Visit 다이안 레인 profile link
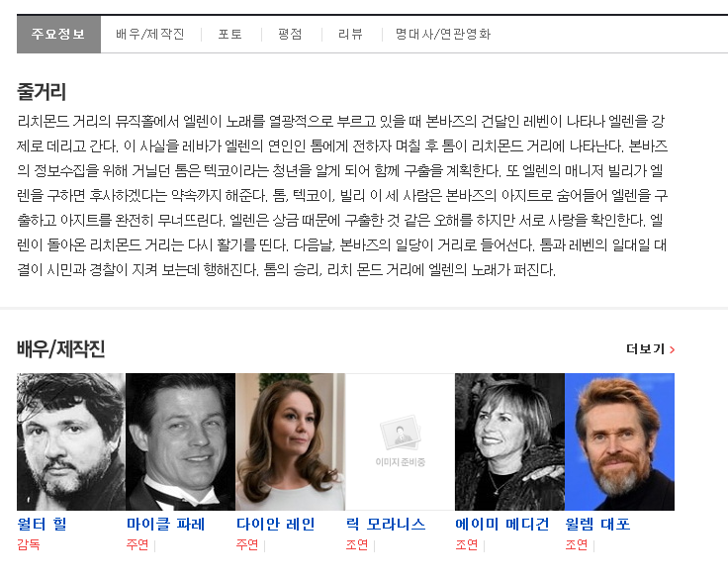Image resolution: width=728 pixels, height=581 pixels. pos(275,524)
